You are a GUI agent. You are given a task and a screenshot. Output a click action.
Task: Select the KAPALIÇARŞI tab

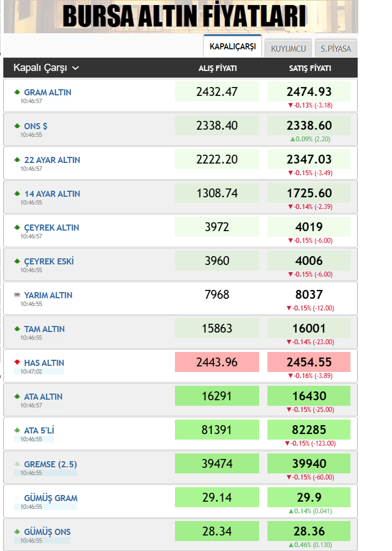coord(233,47)
